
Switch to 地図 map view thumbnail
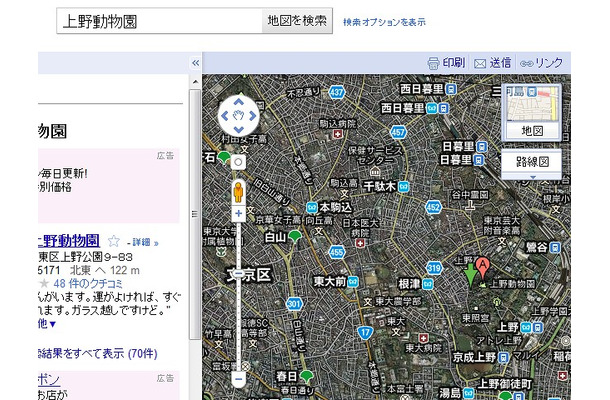coord(531,111)
